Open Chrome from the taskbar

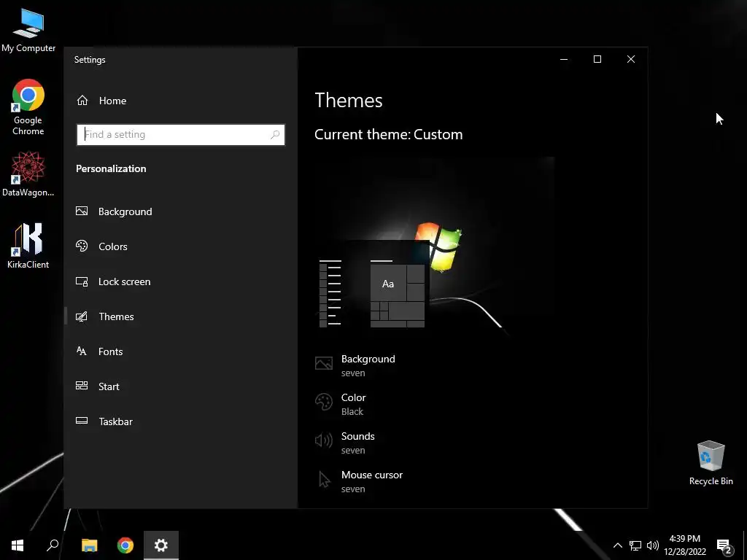(125, 545)
